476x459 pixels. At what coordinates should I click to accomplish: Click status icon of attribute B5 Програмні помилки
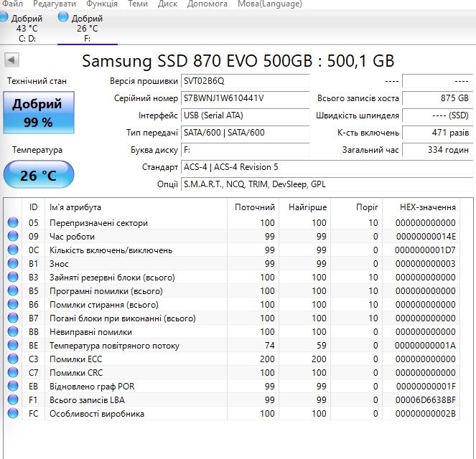[x=13, y=290]
